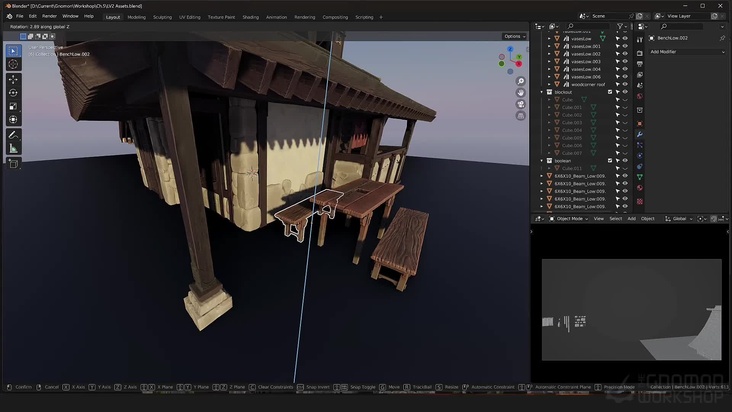Open the View Layer properties tab
The height and width of the screenshot is (412, 732).
[640, 75]
